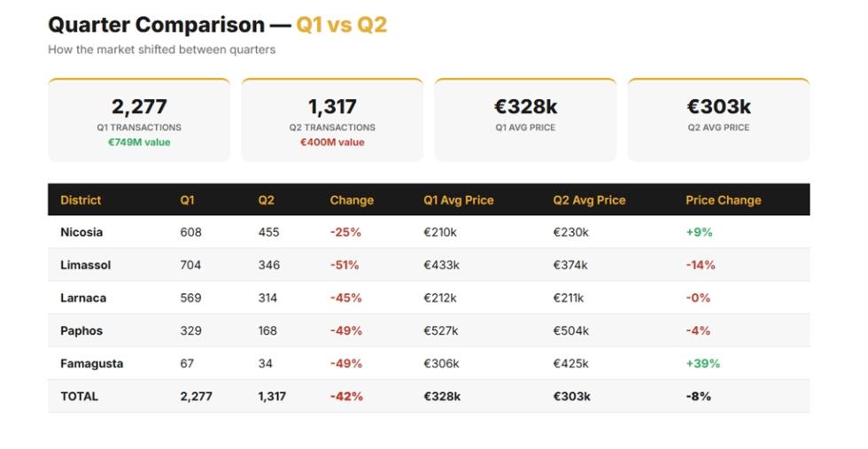Click the District column header

[81, 200]
